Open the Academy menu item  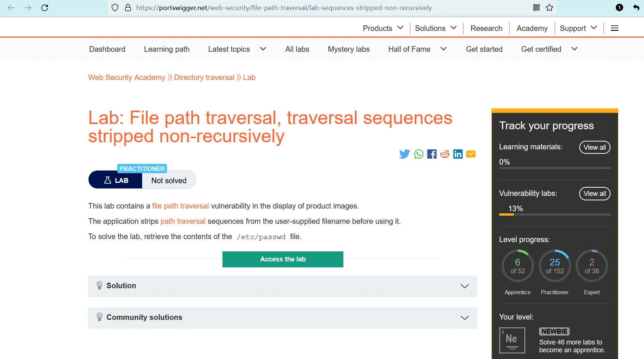coord(532,28)
